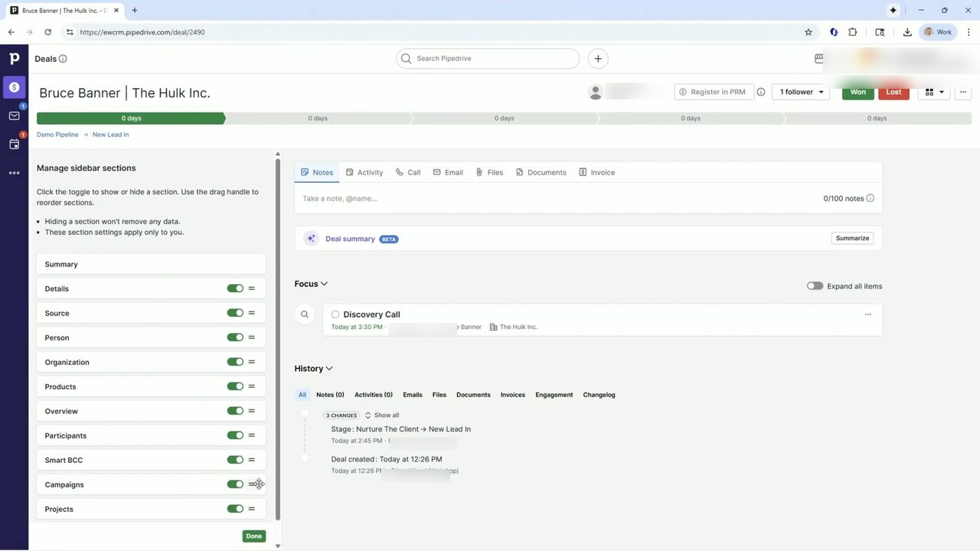This screenshot has width=980, height=551.
Task: Toggle the Products section visibility
Action: [x=235, y=386]
